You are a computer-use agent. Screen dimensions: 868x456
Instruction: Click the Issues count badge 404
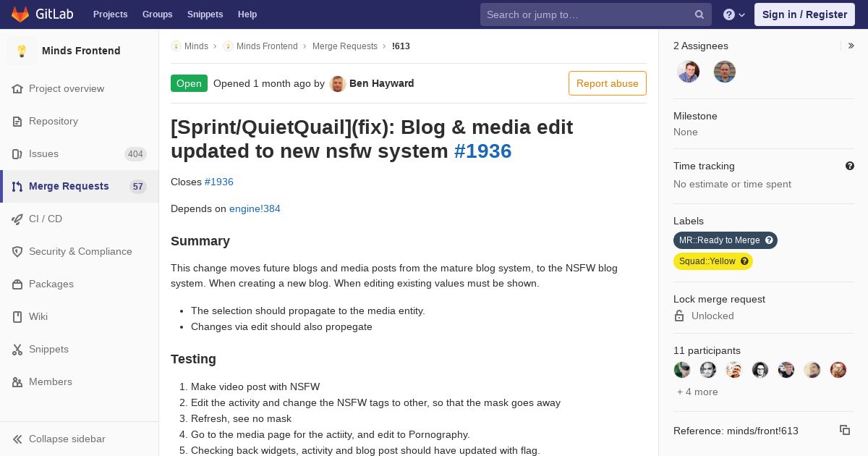click(x=135, y=154)
